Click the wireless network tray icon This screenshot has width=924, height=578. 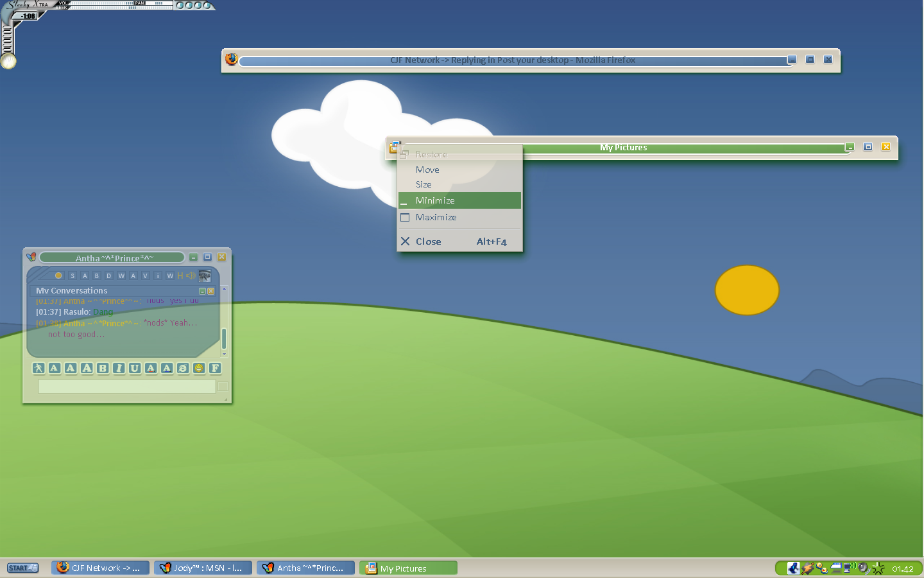[850, 568]
